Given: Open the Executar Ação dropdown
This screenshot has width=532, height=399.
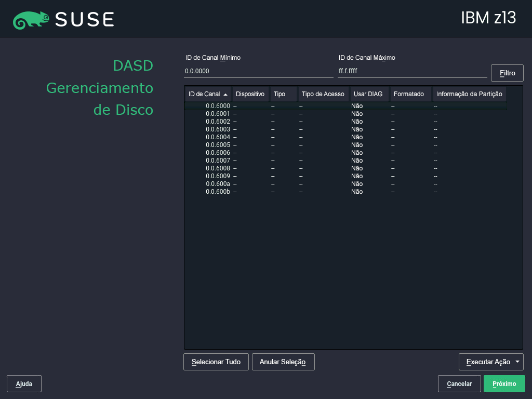Looking at the screenshot, I should pyautogui.click(x=491, y=362).
